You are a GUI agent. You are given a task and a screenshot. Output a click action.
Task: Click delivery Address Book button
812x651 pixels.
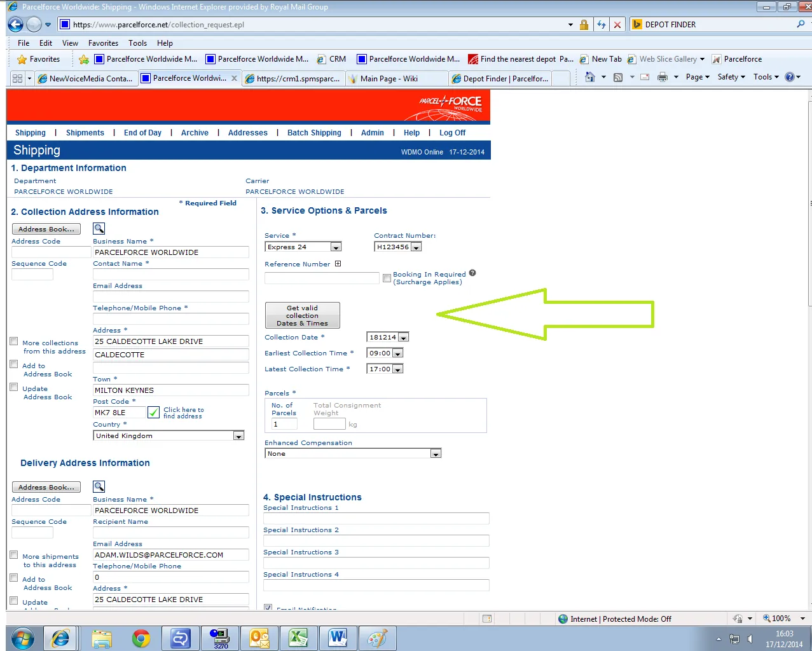(x=46, y=487)
